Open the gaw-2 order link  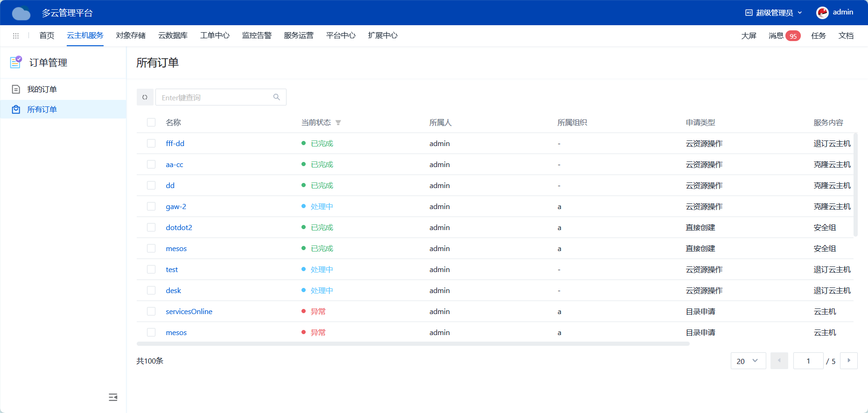pyautogui.click(x=176, y=206)
